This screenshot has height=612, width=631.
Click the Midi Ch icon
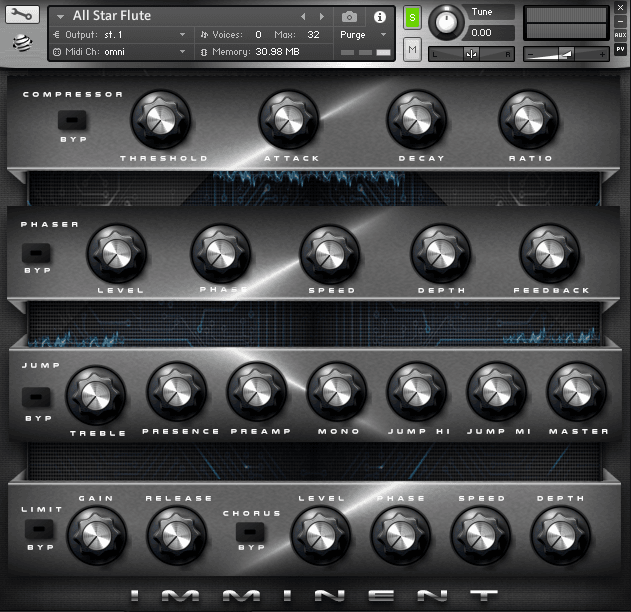pyautogui.click(x=57, y=52)
